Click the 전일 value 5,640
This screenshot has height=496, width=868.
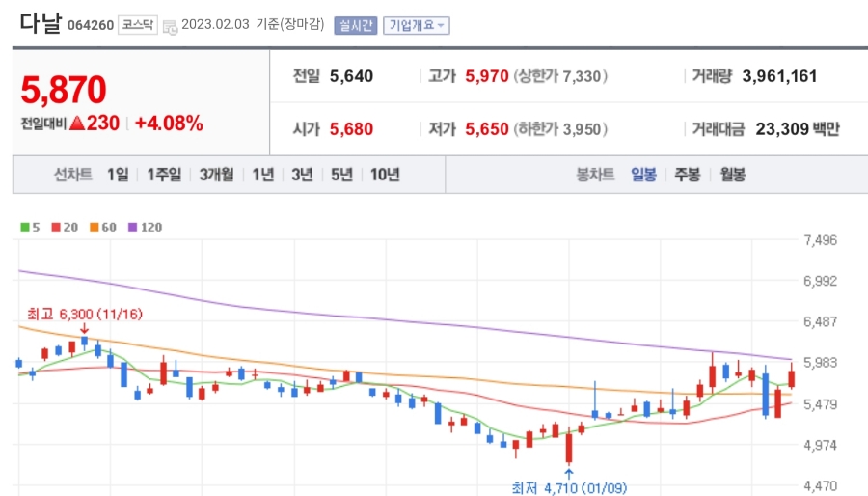351,76
